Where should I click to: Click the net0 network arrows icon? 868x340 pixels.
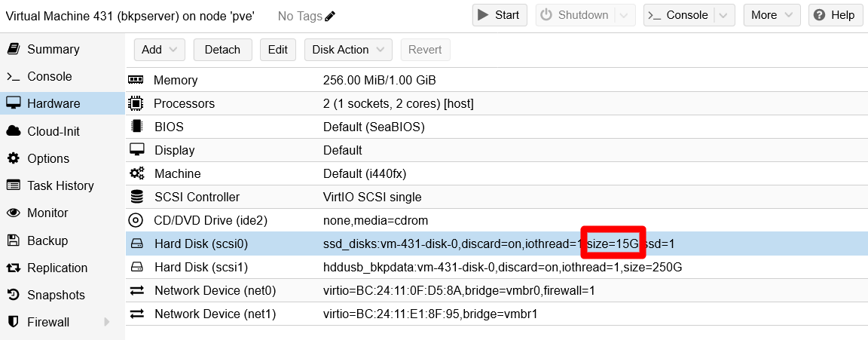tap(136, 291)
